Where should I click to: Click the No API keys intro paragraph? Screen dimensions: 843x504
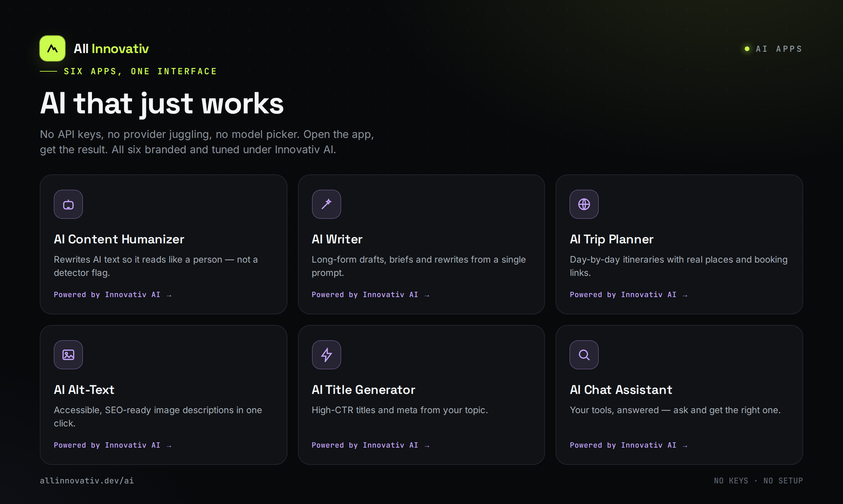point(207,142)
